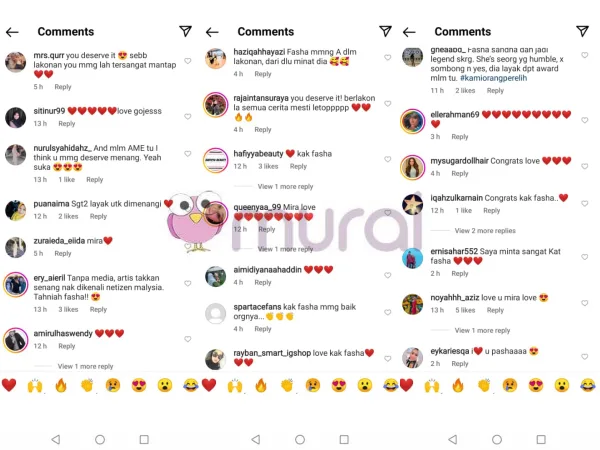The image size is (600, 450).
Task: Tap Android back triangle in right panel
Action: point(453,439)
